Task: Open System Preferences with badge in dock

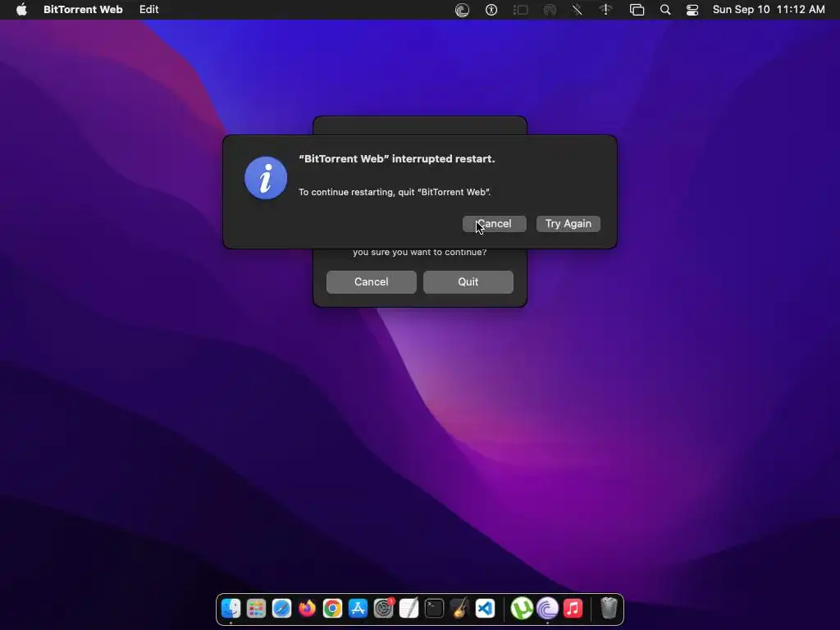Action: point(384,609)
